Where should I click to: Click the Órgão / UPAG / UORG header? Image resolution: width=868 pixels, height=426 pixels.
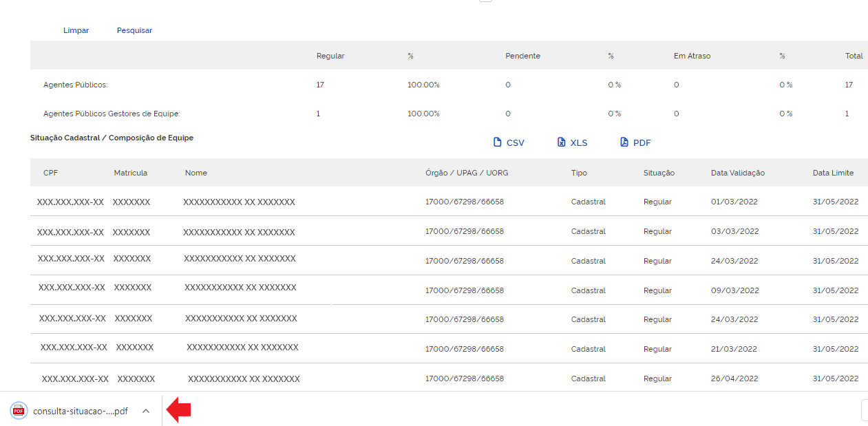coord(467,173)
